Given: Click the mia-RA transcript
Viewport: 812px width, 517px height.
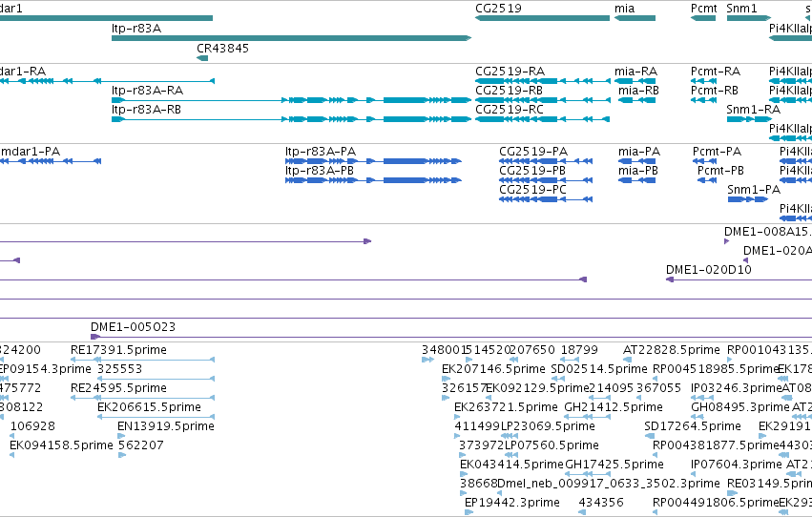Looking at the screenshot, I should point(635,81).
